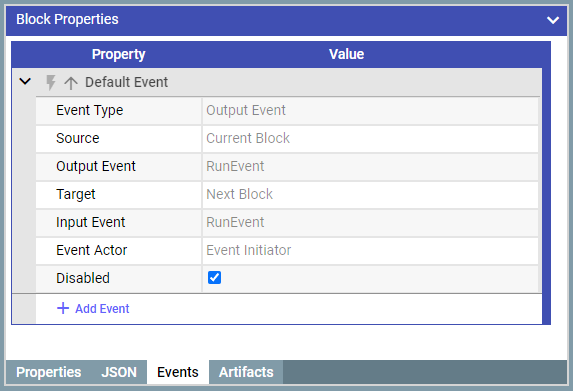Open the Target value Next Block
Viewport: 573px width, 391px height.
tap(370, 194)
